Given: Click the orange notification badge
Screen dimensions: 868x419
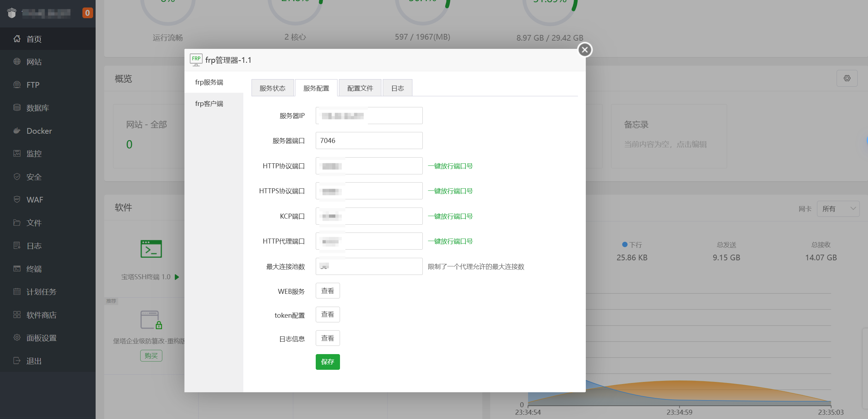Looking at the screenshot, I should [87, 13].
